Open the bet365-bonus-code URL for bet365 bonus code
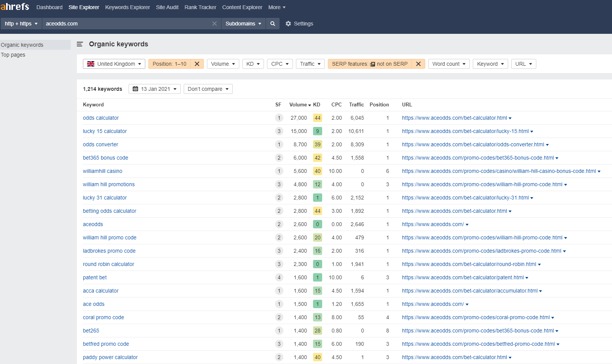The width and height of the screenshot is (612, 364). click(x=478, y=158)
